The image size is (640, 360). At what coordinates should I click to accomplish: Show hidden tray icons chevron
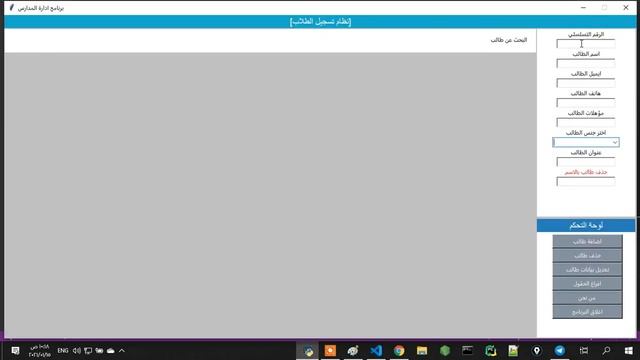[122, 351]
